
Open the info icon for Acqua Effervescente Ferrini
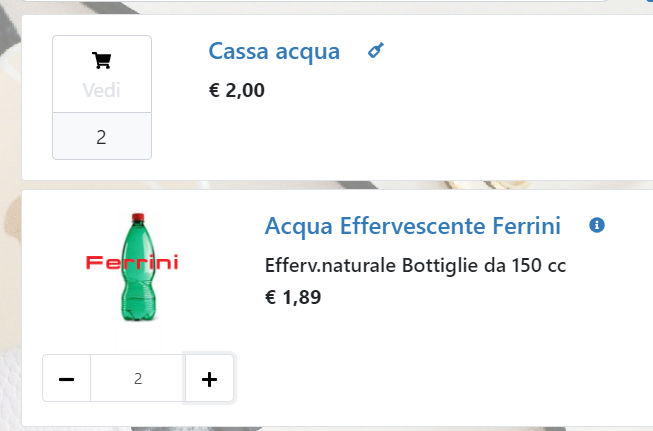coord(597,225)
